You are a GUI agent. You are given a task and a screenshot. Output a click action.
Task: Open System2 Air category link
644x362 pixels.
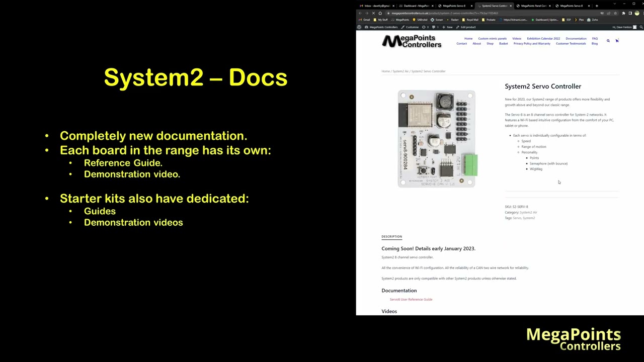528,212
